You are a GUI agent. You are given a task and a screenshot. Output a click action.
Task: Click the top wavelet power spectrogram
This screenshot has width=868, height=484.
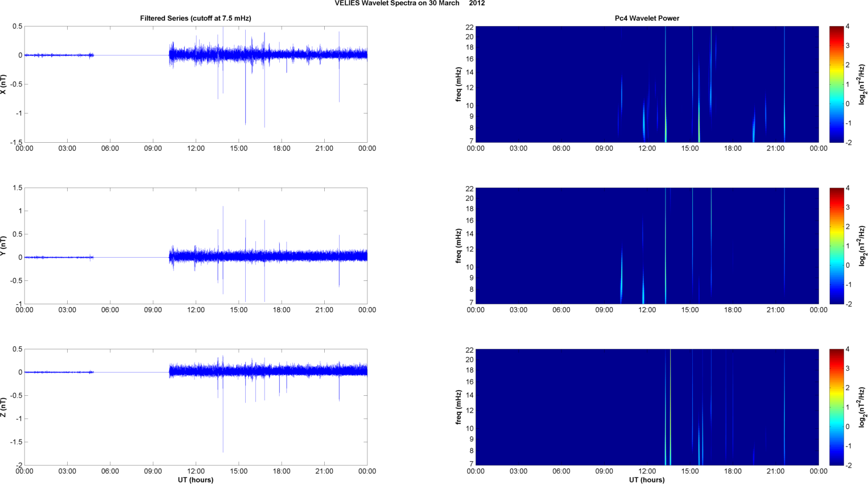(647, 84)
